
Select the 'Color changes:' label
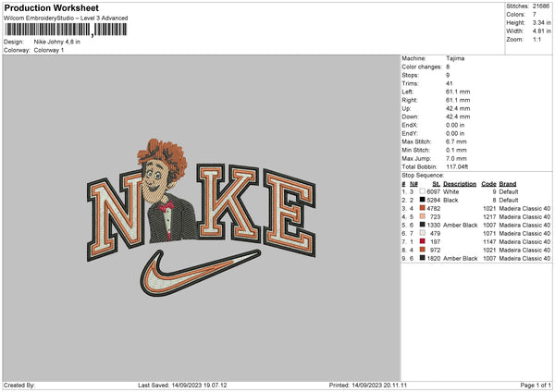pyautogui.click(x=422, y=67)
